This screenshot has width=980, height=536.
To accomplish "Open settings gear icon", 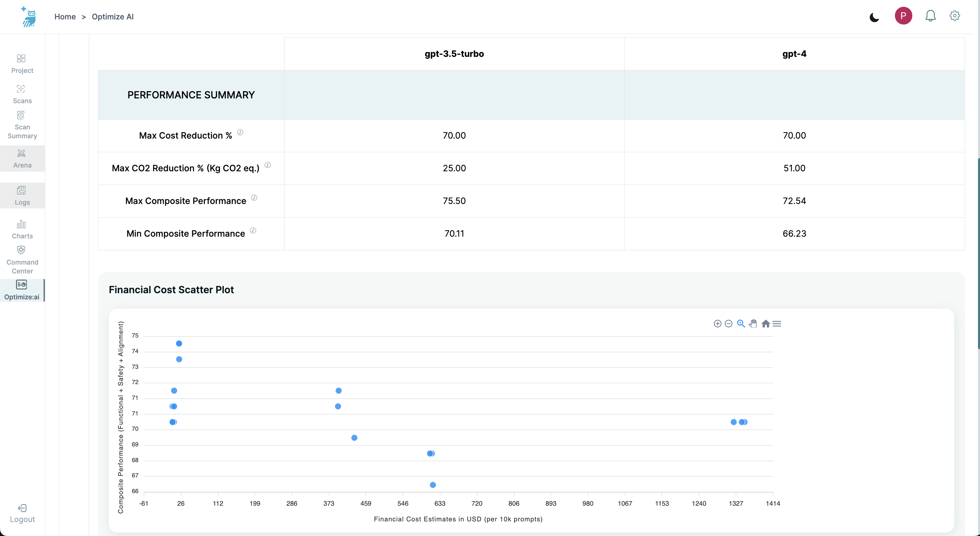I will pyautogui.click(x=954, y=16).
